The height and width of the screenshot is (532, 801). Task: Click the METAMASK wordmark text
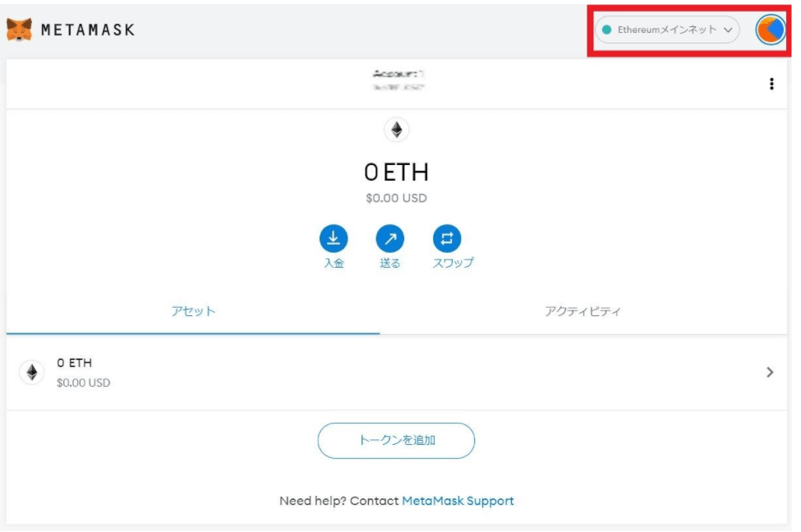pos(88,30)
